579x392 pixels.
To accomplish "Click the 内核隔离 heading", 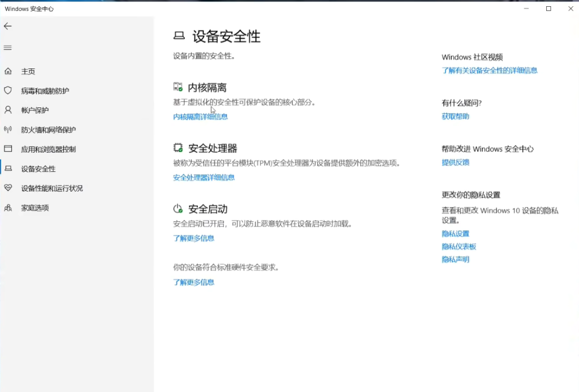I will pyautogui.click(x=207, y=88).
